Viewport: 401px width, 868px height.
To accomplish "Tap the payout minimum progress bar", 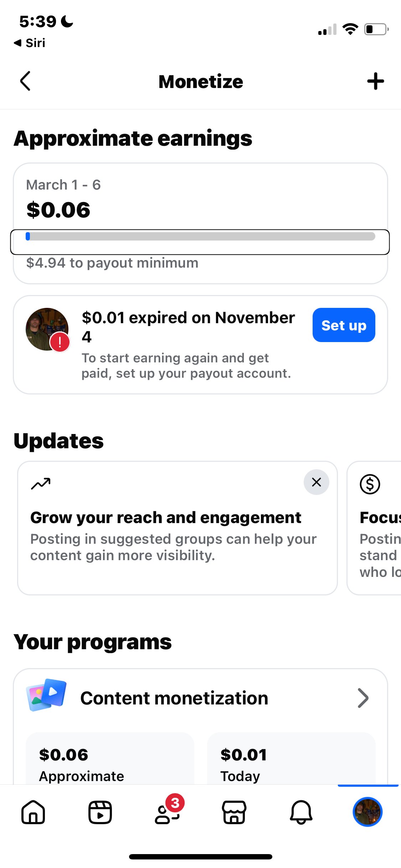I will 200,236.
